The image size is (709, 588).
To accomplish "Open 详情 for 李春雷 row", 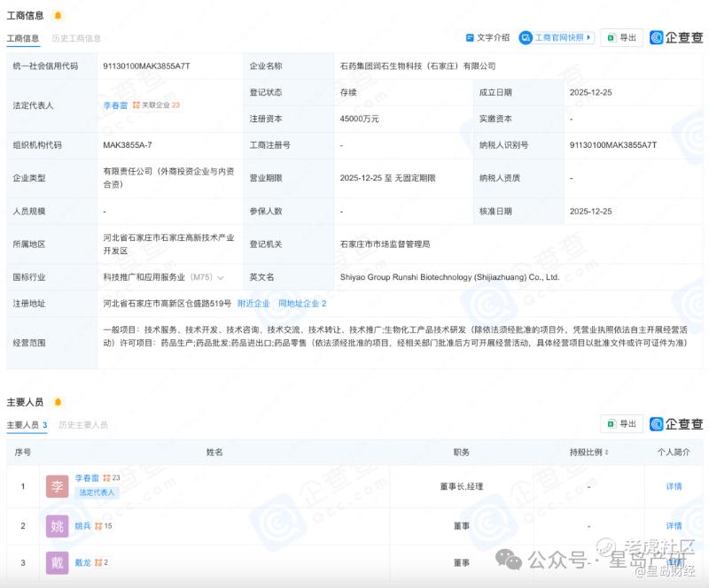I will pyautogui.click(x=674, y=486).
